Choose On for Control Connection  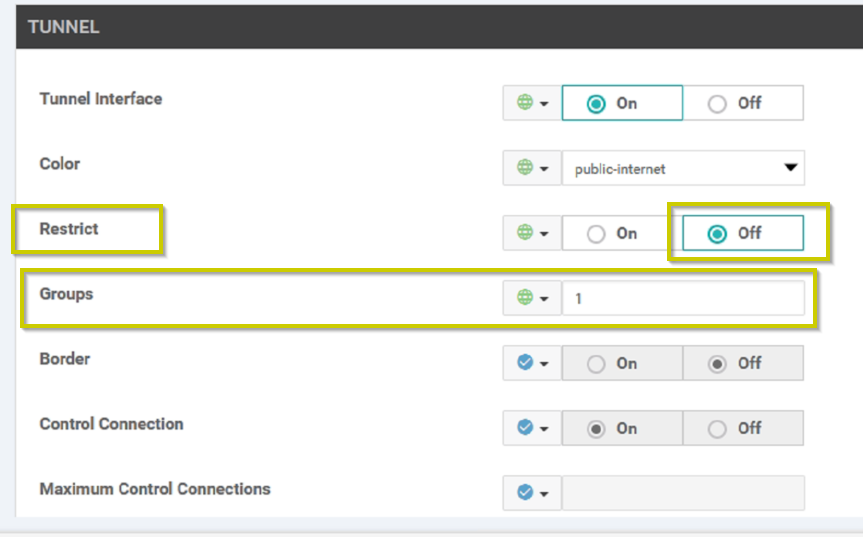[622, 428]
